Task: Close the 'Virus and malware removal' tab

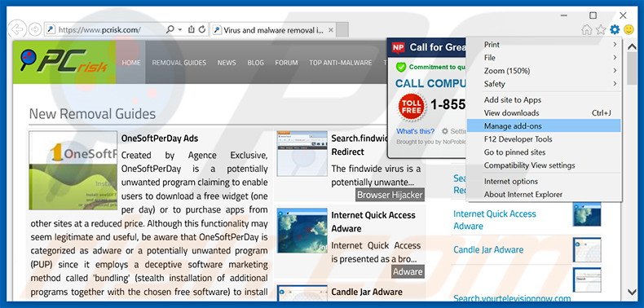Action: point(331,30)
